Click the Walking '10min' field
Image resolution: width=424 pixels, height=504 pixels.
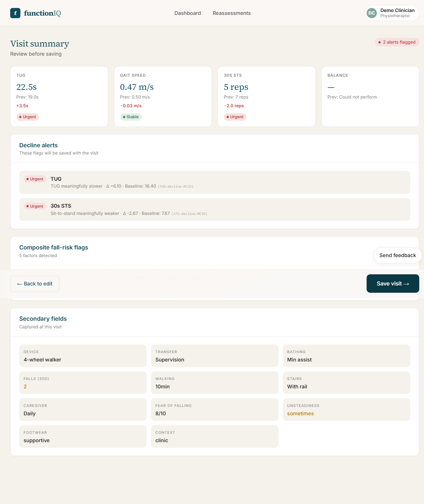[x=214, y=383]
